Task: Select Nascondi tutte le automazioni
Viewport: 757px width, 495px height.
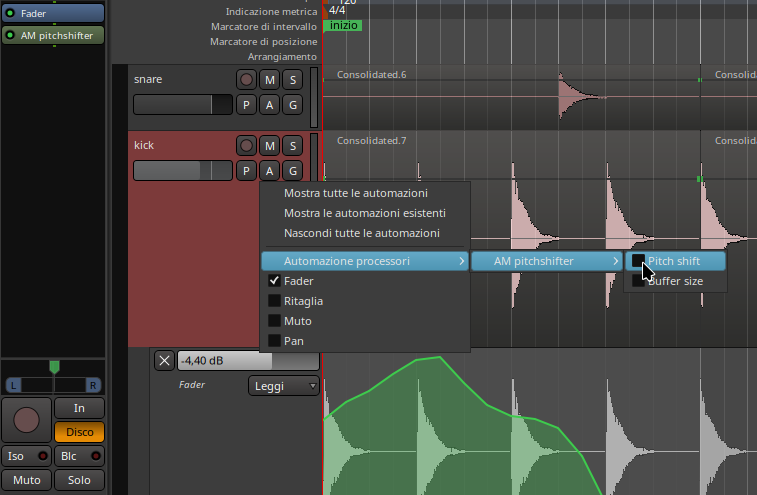Action: (x=362, y=233)
